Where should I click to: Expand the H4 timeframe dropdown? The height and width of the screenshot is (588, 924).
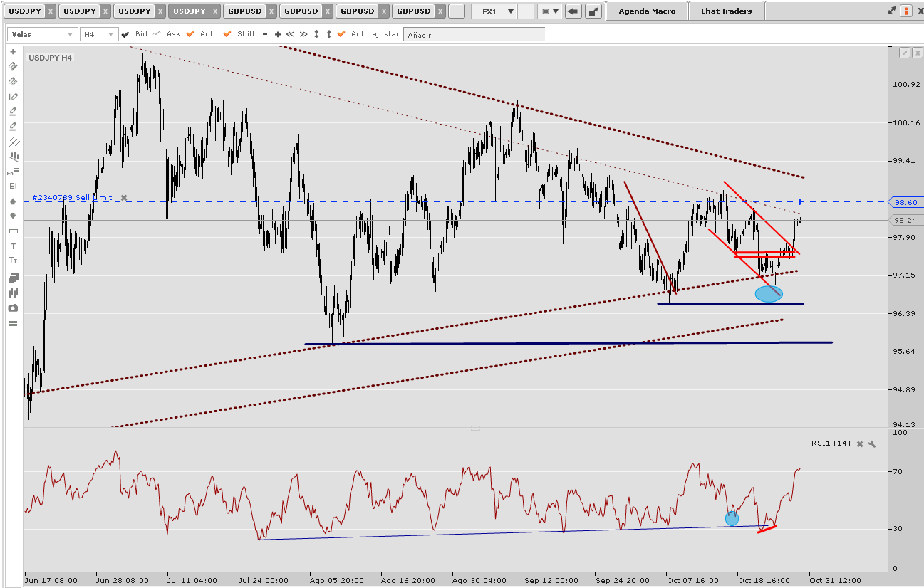click(98, 35)
